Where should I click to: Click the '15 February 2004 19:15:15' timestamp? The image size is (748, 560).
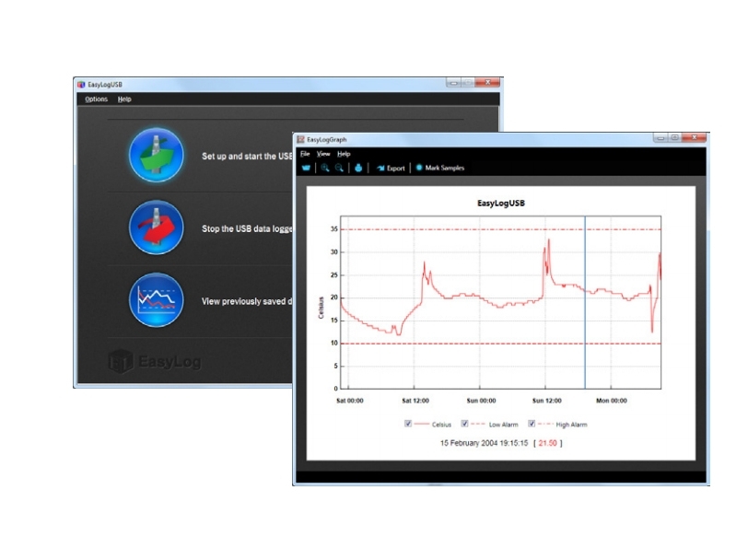(x=484, y=443)
